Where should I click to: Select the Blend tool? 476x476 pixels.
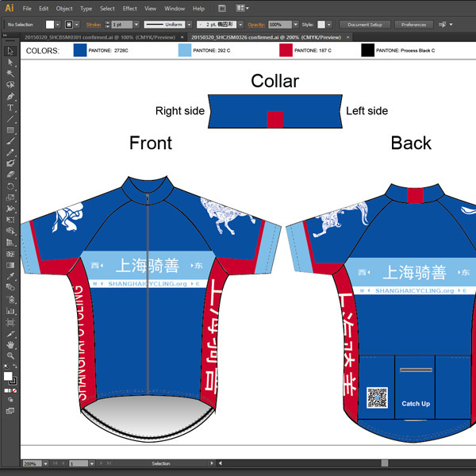pos(10,287)
